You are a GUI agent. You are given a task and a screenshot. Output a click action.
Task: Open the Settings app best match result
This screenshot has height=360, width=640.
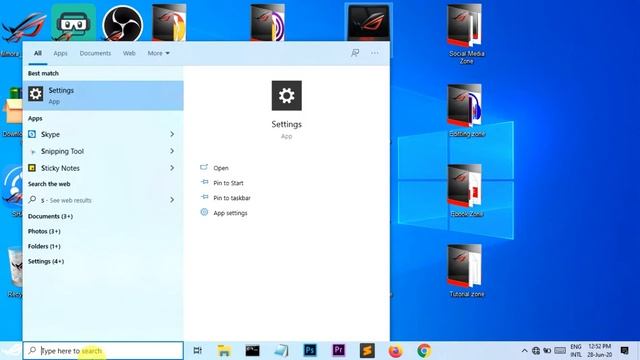(x=103, y=95)
